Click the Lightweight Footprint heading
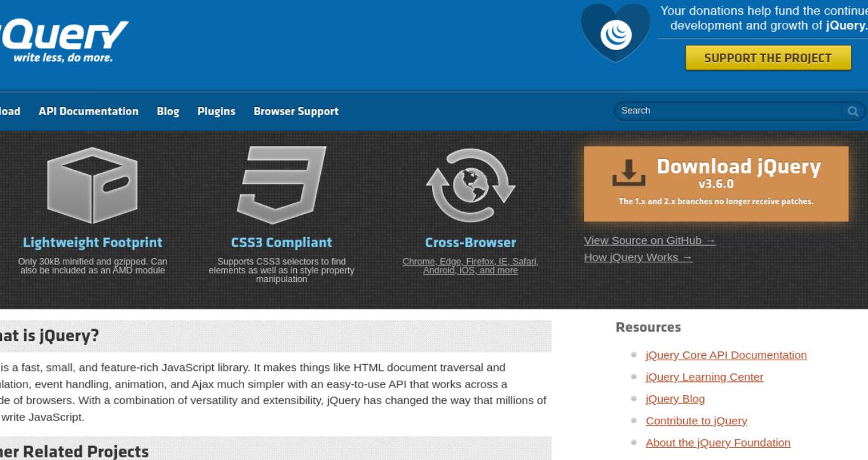Viewport: 868px width, 460px height. coord(93,243)
